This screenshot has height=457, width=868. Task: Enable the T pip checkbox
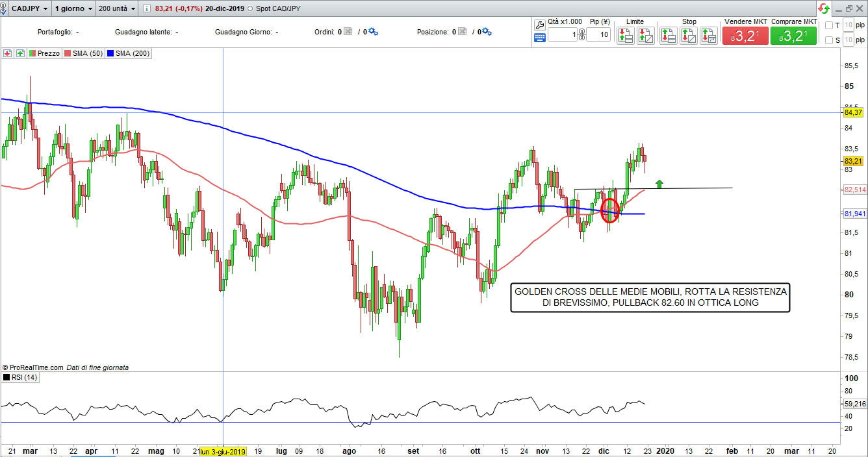[828, 25]
